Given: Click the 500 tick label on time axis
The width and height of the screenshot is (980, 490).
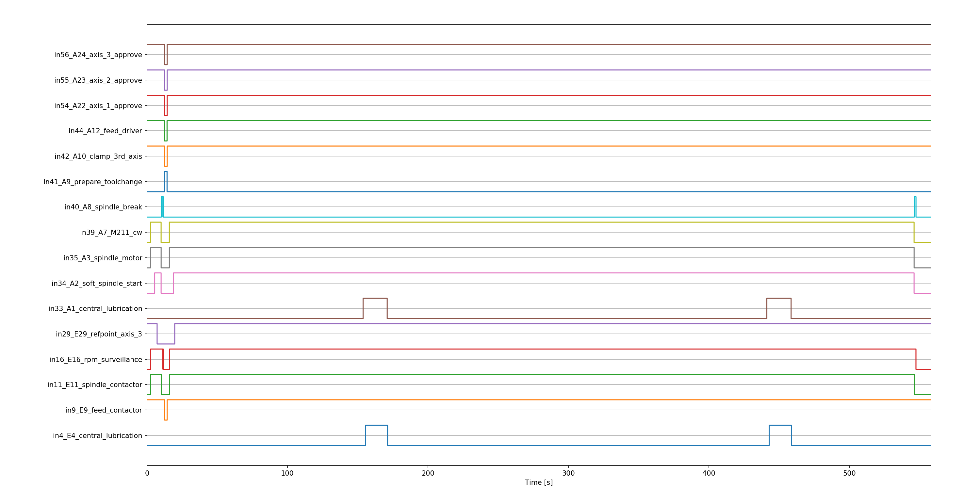Looking at the screenshot, I should point(849,473).
